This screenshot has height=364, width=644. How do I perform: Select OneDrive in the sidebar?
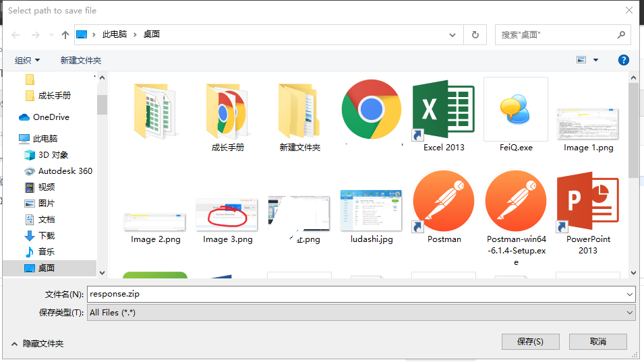coord(45,117)
